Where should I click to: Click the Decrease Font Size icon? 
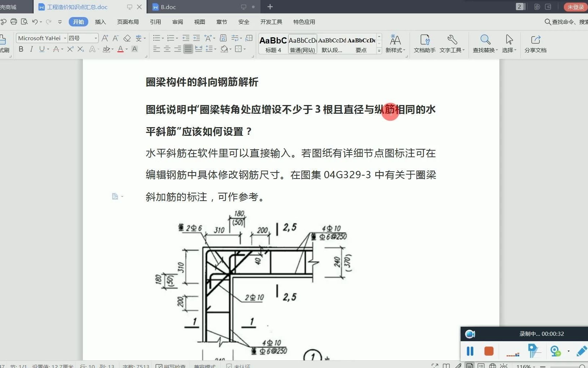[116, 38]
